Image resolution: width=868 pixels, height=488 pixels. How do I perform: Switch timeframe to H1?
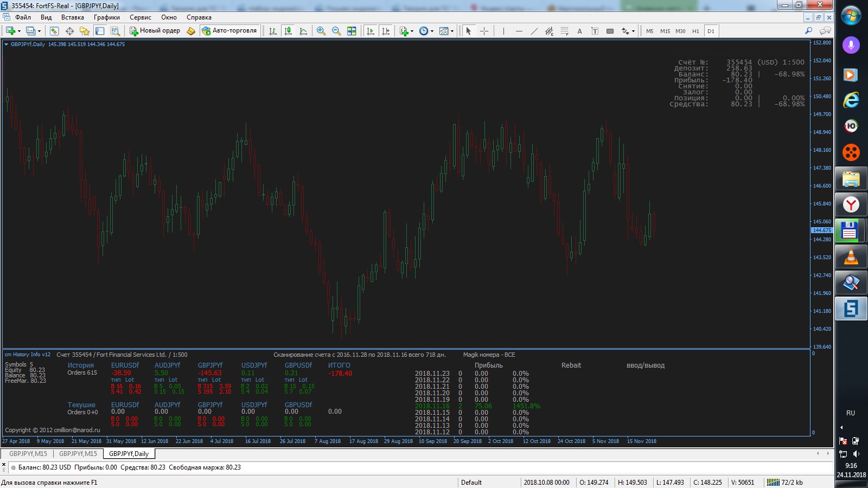pos(695,31)
